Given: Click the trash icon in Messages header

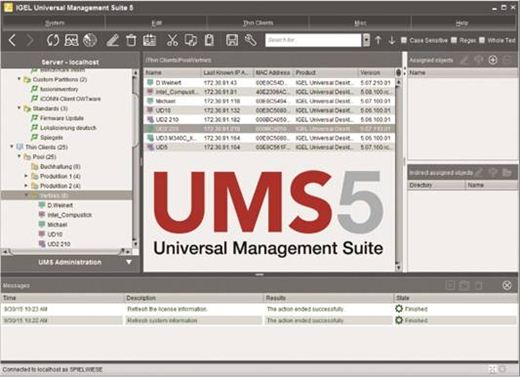Looking at the screenshot, I should click(x=478, y=285).
